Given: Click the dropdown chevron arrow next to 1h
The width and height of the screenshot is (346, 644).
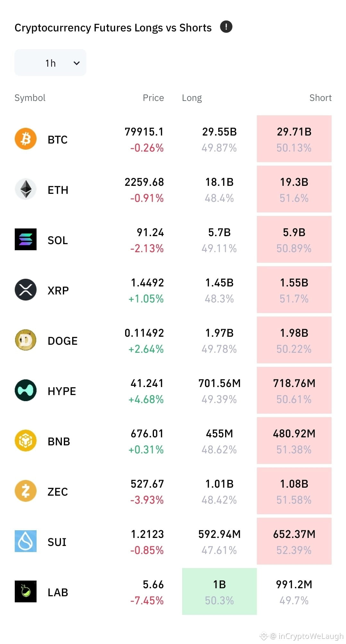Looking at the screenshot, I should coord(77,63).
